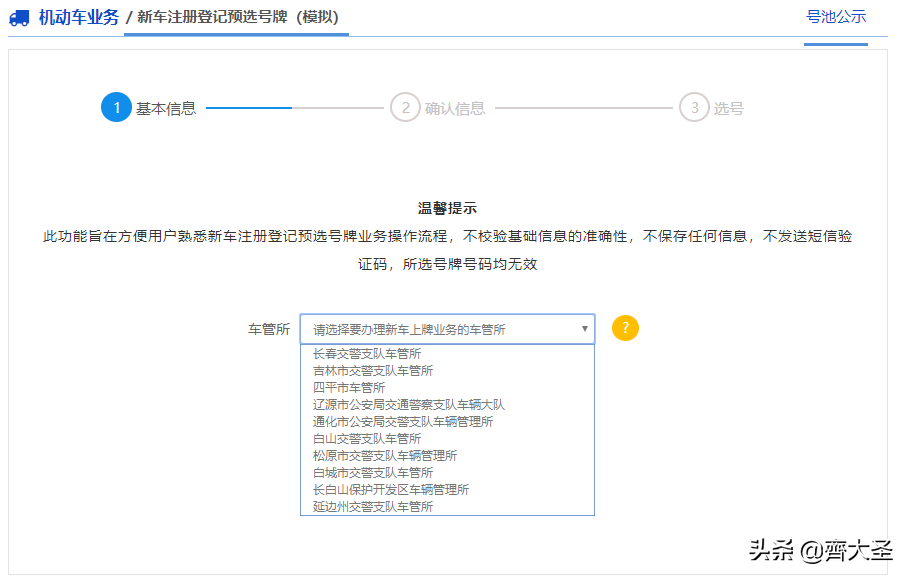The image size is (910, 579).
Task: Choose 辽源市公安局交通警察支队车辆大队
Action: (x=399, y=404)
